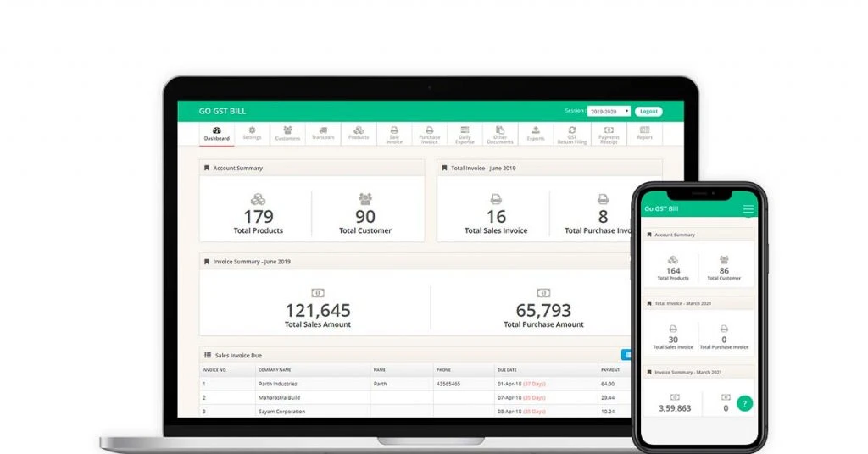868x454 pixels.
Task: Open the Other Documents section
Action: click(500, 135)
